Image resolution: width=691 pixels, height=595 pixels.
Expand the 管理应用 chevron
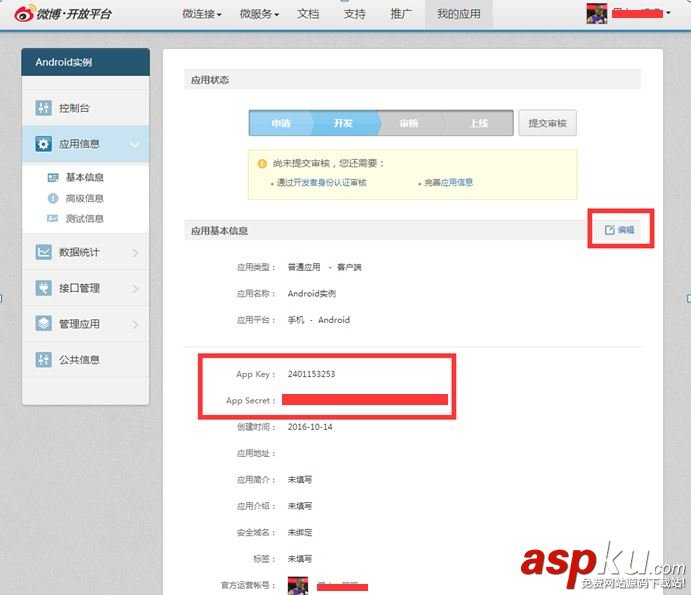tap(135, 324)
